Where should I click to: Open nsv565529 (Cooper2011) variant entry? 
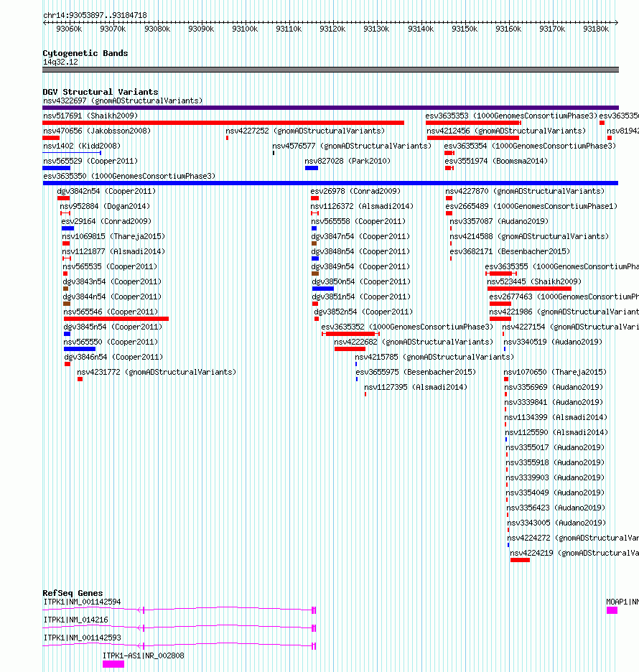point(90,161)
